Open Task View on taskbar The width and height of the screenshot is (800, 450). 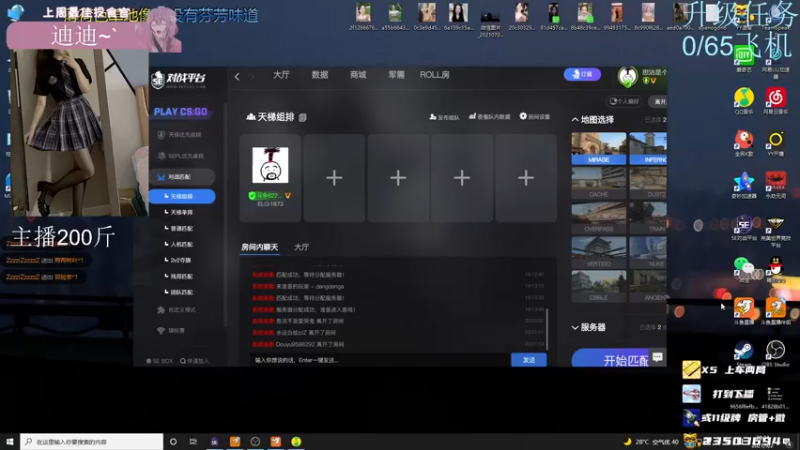(193, 441)
